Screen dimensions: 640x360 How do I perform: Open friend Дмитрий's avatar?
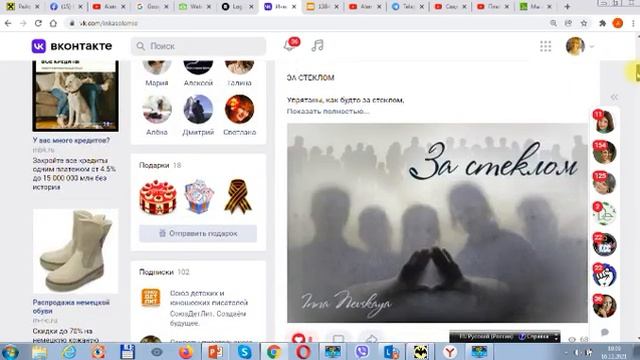pos(198,109)
